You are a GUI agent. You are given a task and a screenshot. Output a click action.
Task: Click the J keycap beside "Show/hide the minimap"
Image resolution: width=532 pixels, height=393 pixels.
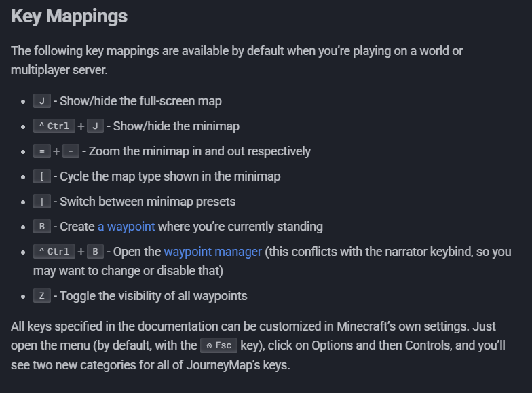(x=95, y=126)
